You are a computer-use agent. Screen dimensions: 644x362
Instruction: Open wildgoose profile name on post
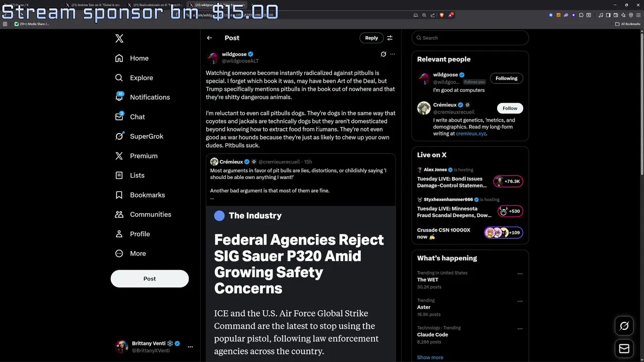tap(234, 54)
